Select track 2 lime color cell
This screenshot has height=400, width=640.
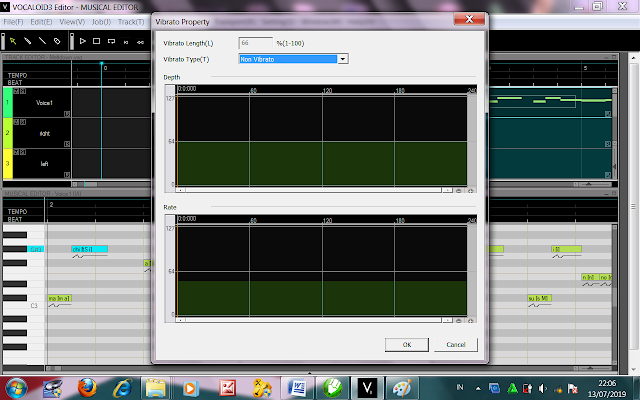pyautogui.click(x=8, y=133)
